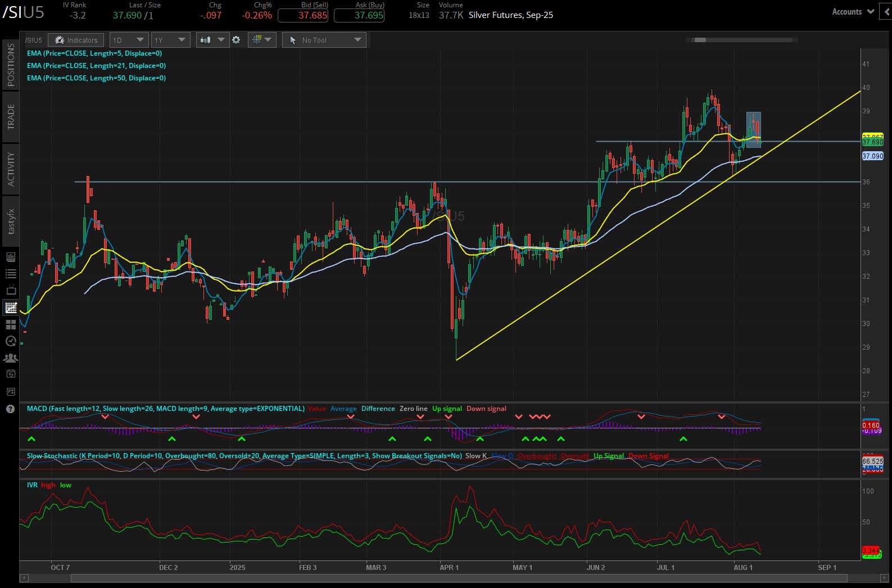Click the Slow Stochastic study label

(x=244, y=456)
